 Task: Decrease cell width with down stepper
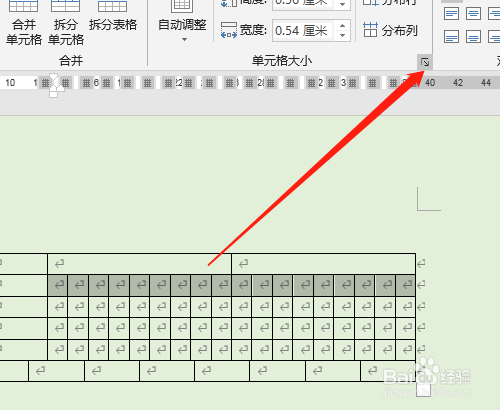(343, 35)
